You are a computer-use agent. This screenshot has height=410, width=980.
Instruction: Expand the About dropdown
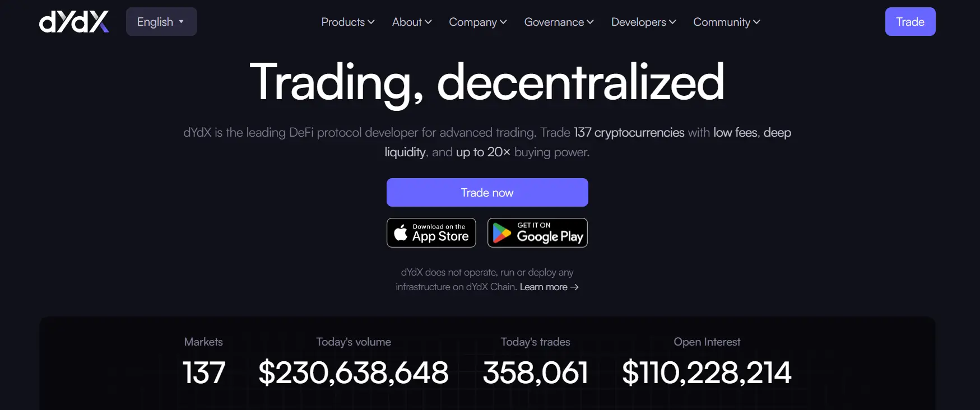pos(411,22)
